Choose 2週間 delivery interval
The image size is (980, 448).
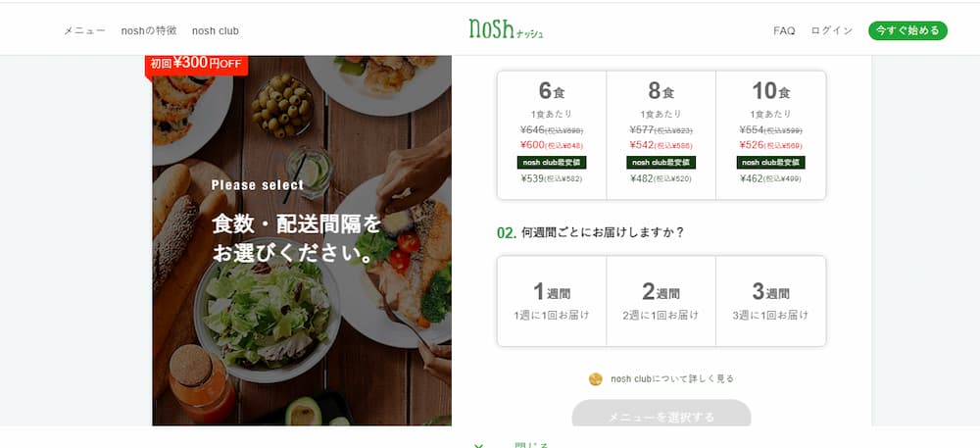click(x=661, y=301)
